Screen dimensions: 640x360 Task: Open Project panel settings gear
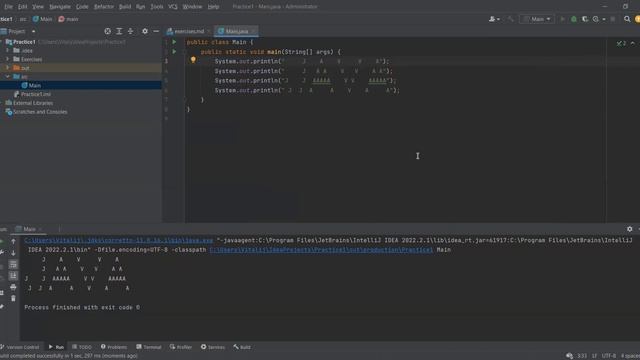(145, 31)
